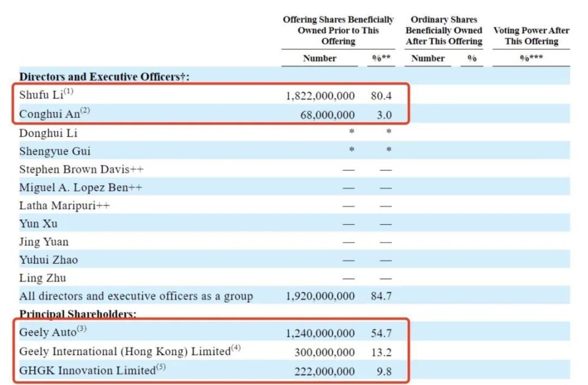Select the name "Ling Zhu"
This screenshot has height=385, width=588.
[42, 278]
